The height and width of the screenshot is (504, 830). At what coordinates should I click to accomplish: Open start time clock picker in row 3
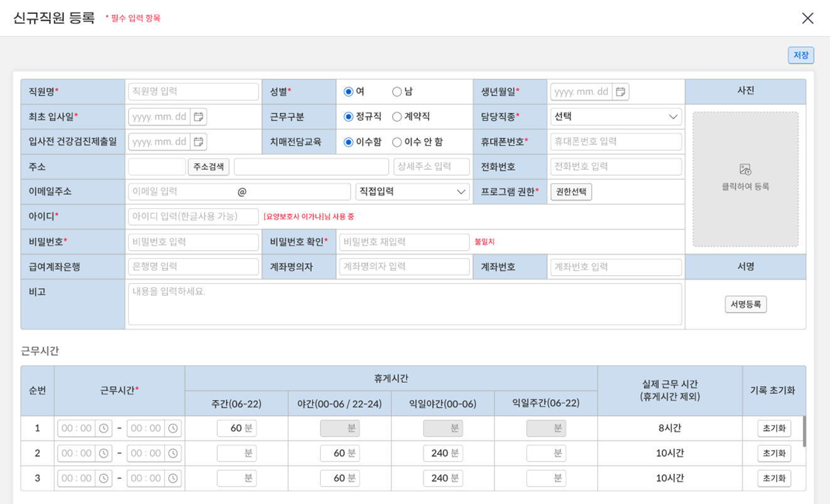coord(104,478)
